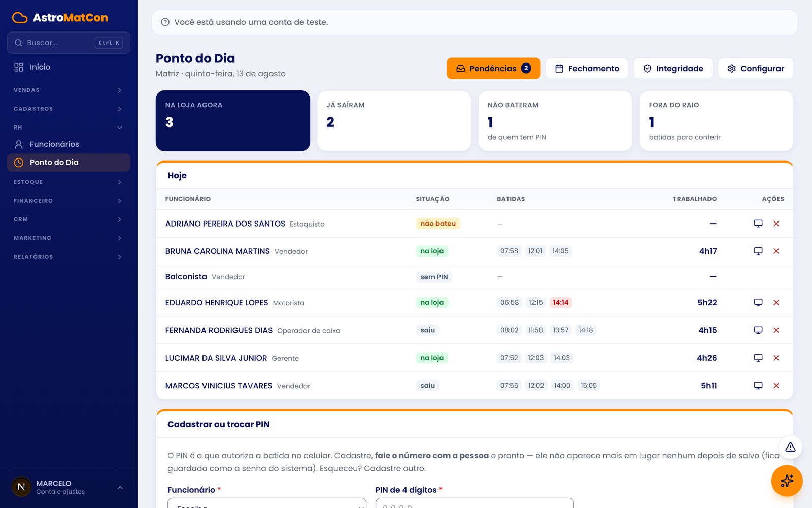Image resolution: width=812 pixels, height=508 pixels.
Task: Click the red X for Eduardo Henrique
Action: [x=776, y=302]
